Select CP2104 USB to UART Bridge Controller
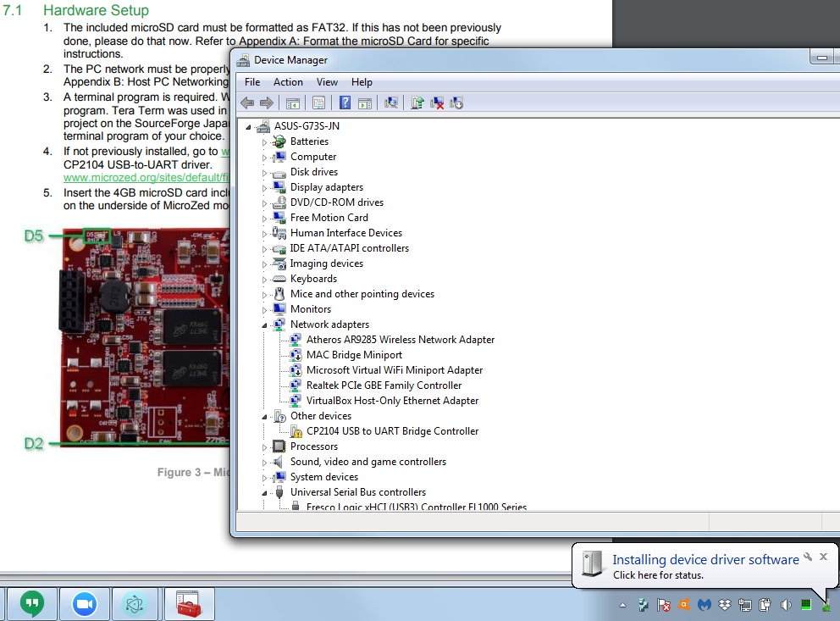This screenshot has height=621, width=840. [x=392, y=431]
